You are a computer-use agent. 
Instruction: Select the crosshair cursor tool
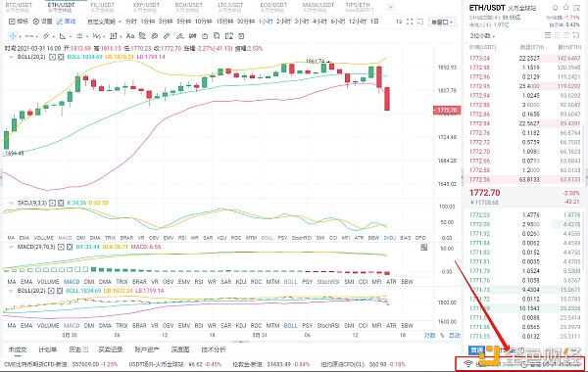13,36
